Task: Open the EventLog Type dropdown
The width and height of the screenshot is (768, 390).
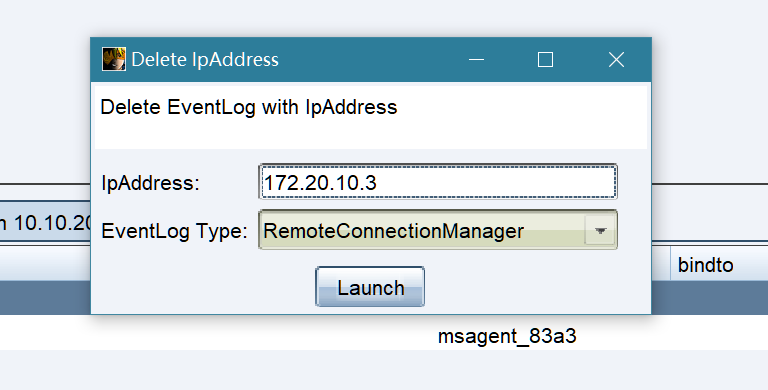Action: coord(438,230)
